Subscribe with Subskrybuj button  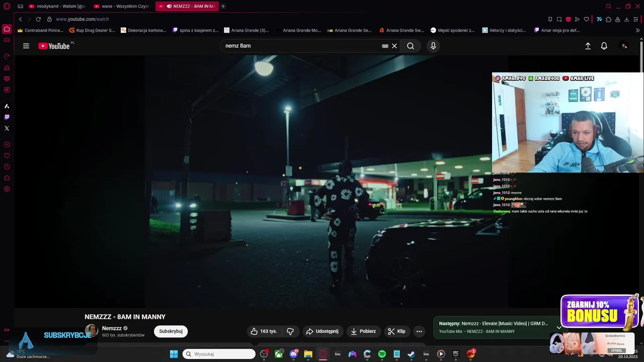point(171,331)
